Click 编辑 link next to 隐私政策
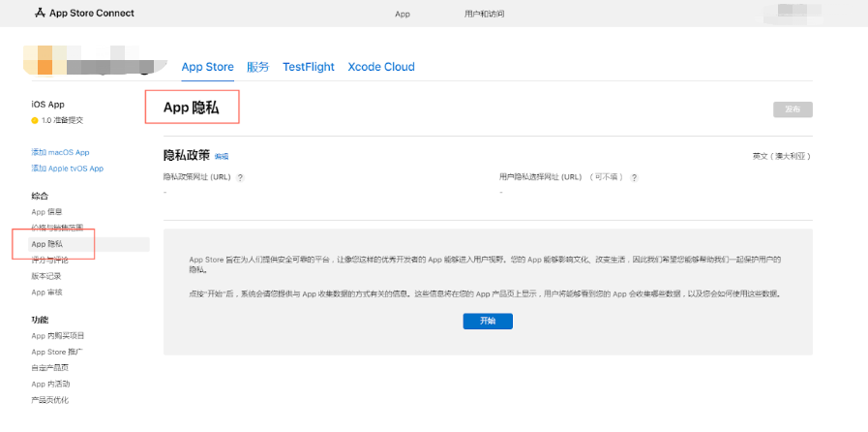 coord(222,157)
